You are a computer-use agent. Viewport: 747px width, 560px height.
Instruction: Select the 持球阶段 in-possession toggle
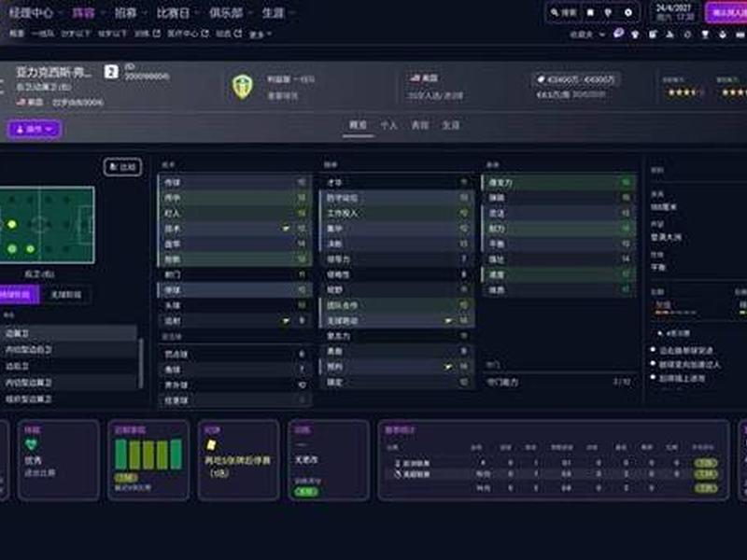[x=18, y=295]
